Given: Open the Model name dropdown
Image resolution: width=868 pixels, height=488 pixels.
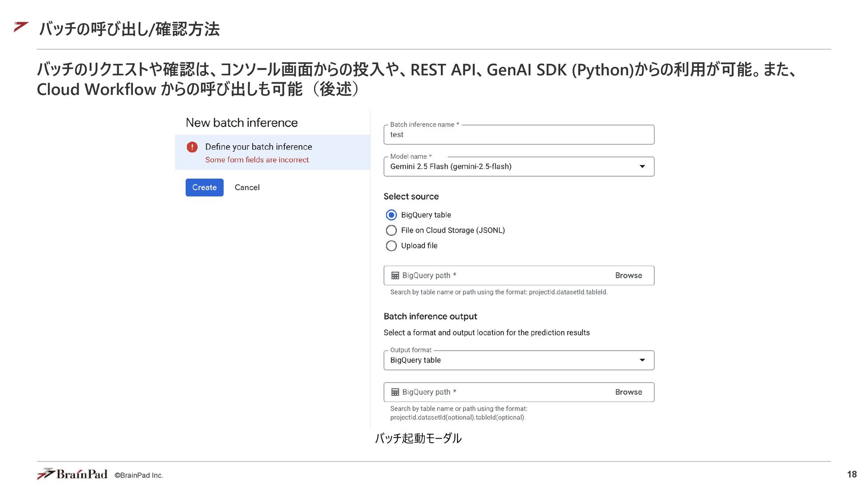Looking at the screenshot, I should pos(519,166).
